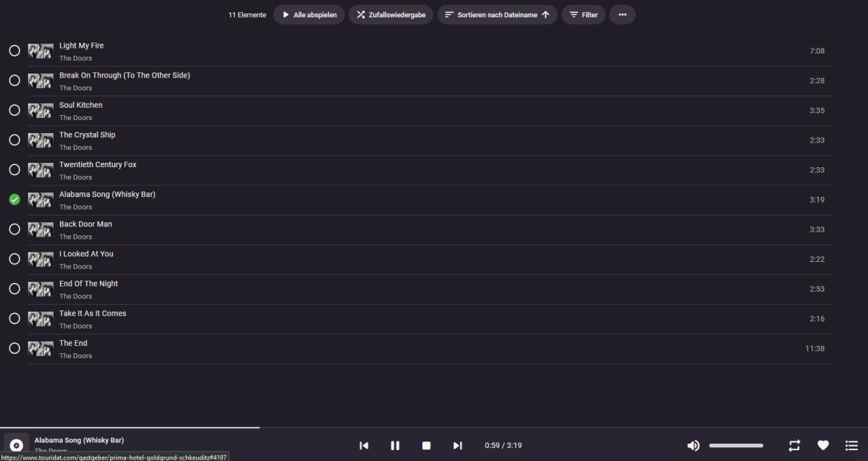Viewport: 868px width, 461px height.
Task: Click the 11 Elemente count label
Action: coord(247,14)
